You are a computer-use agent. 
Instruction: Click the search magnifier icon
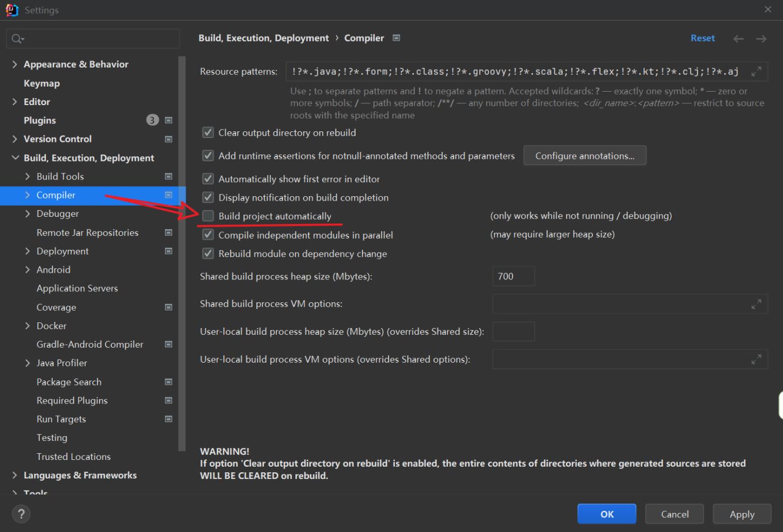17,39
